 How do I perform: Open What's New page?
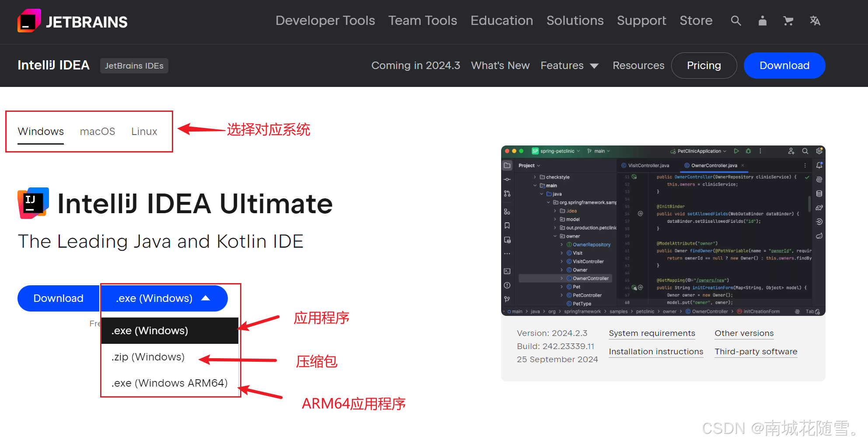(500, 66)
